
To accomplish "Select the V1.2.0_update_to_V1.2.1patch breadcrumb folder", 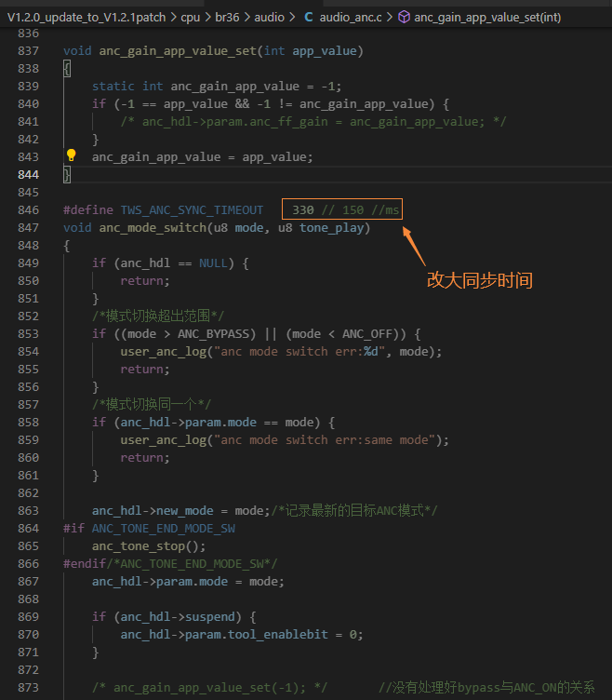I will pyautogui.click(x=86, y=18).
